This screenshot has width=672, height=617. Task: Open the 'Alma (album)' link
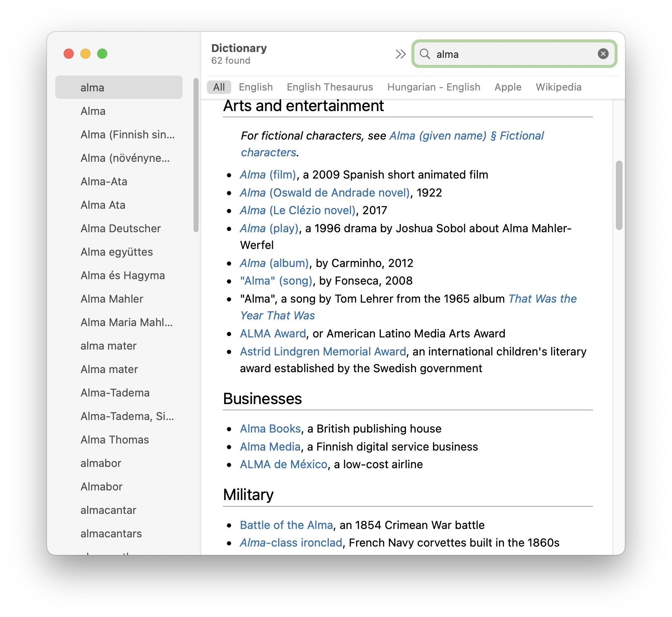click(x=274, y=263)
